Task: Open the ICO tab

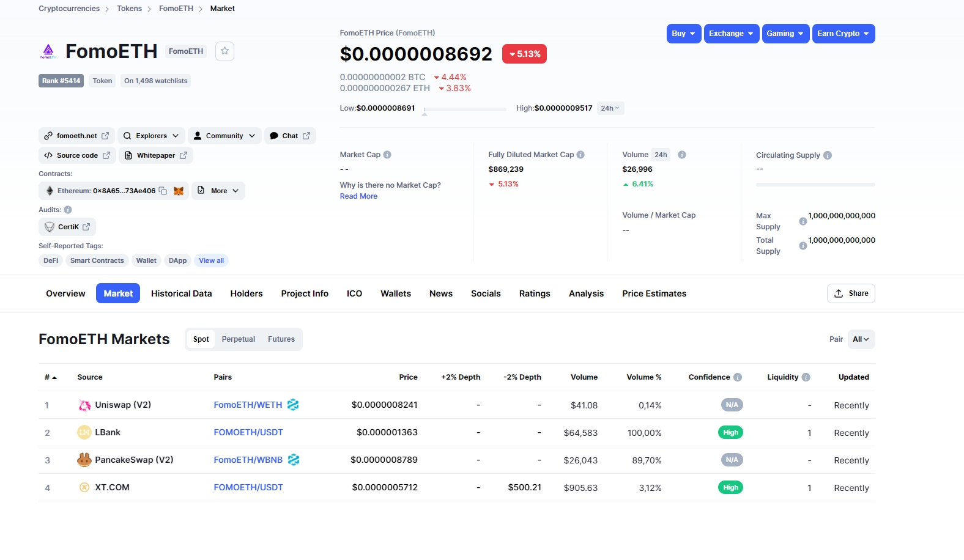Action: point(354,293)
